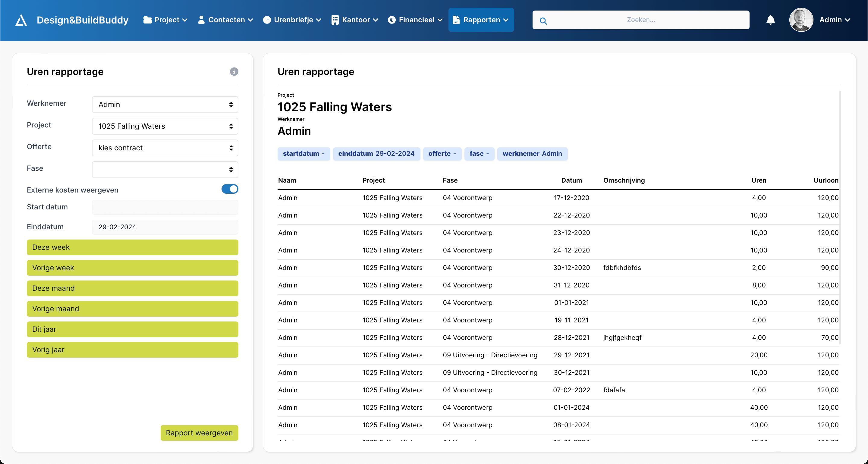This screenshot has width=868, height=464.
Task: Click the date 01-01-2024 cell
Action: pyautogui.click(x=571, y=408)
